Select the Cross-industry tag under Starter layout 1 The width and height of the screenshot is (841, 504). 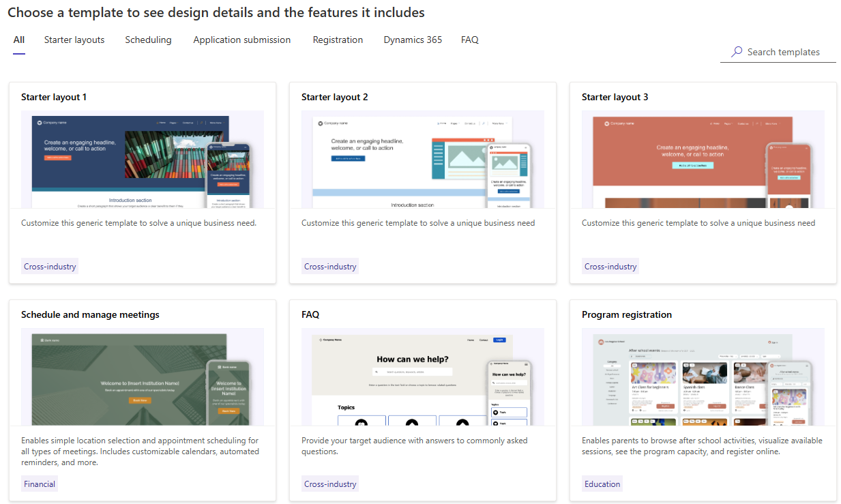pos(49,266)
